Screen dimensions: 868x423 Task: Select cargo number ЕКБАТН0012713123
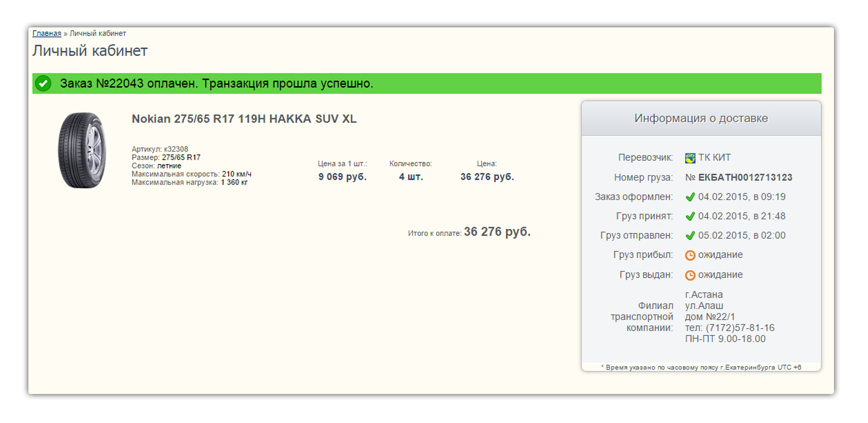click(745, 177)
